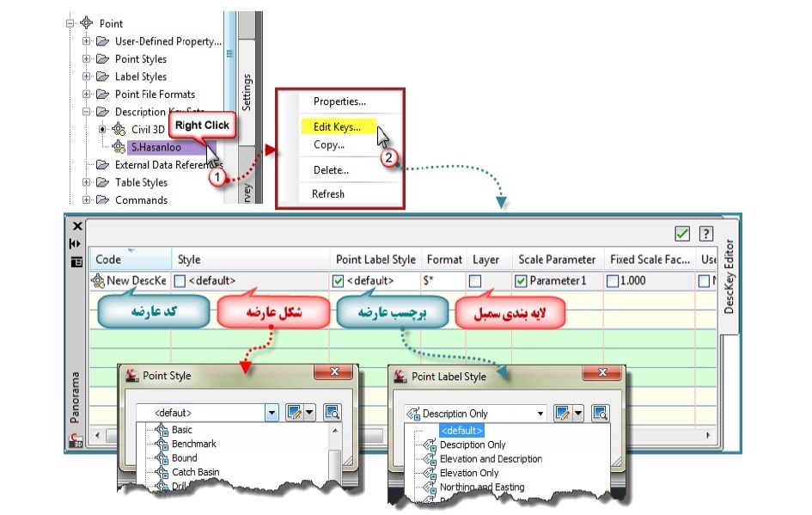Toggle Panorama auto-hide icon
This screenshot has width=812, height=515.
coord(75,243)
